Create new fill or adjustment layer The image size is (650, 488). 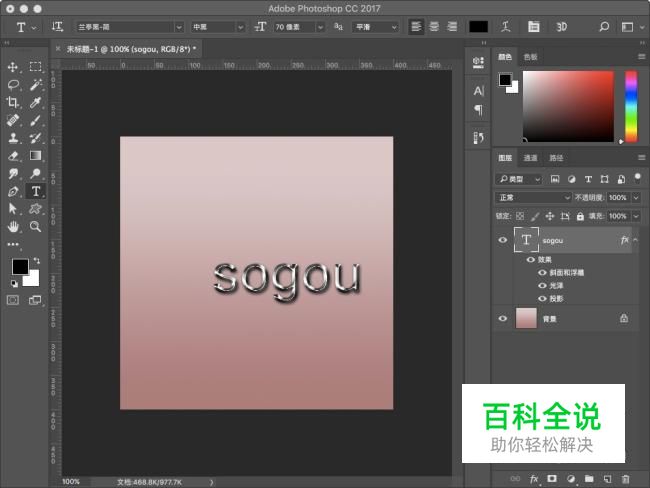pyautogui.click(x=571, y=479)
